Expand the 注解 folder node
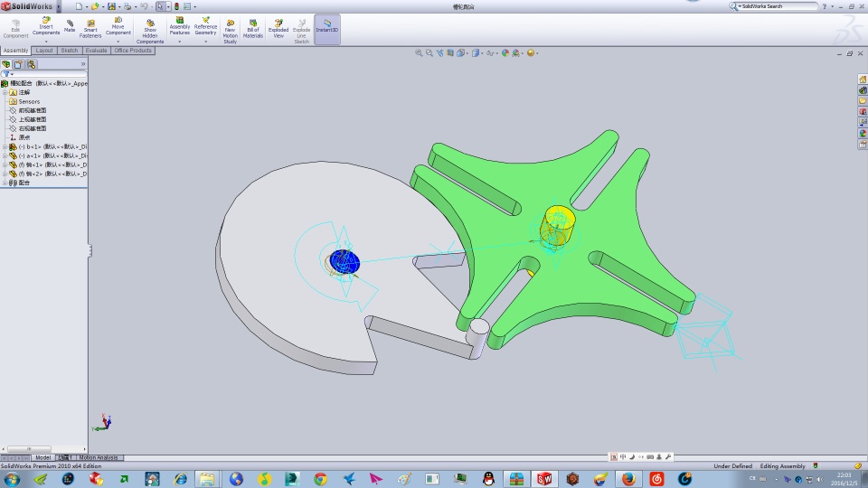The image size is (868, 488). pyautogui.click(x=5, y=92)
